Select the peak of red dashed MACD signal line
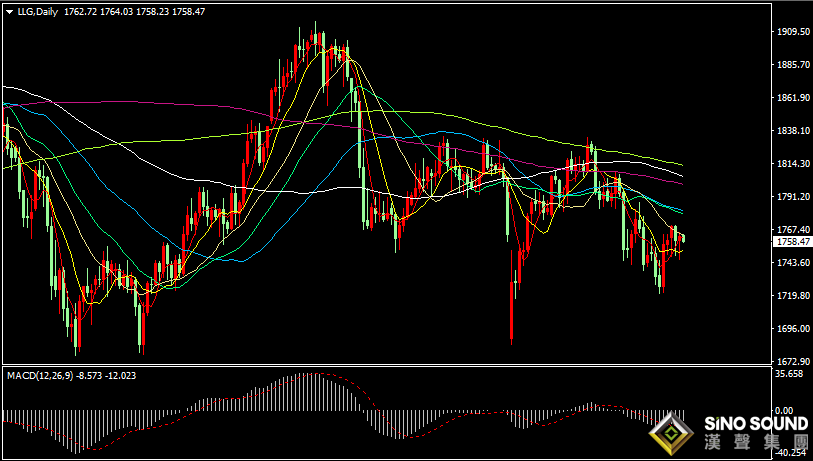 (x=320, y=374)
